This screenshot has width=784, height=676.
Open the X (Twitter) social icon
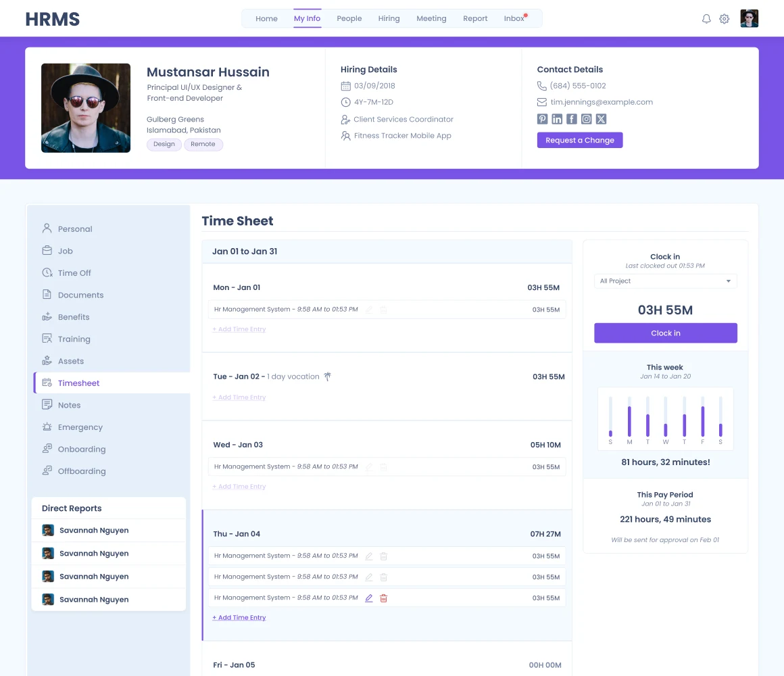click(x=601, y=119)
